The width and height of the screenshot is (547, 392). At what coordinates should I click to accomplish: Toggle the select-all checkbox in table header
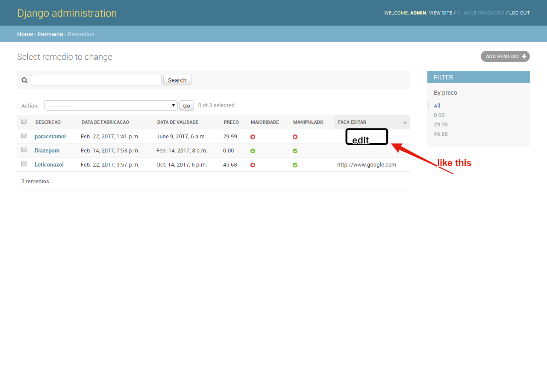[24, 121]
